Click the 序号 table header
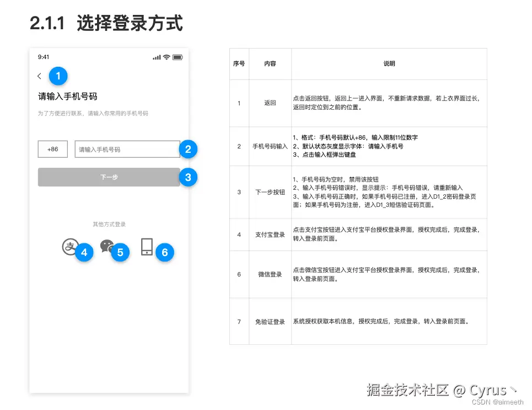Screen dimensions: 532x410 239,63
